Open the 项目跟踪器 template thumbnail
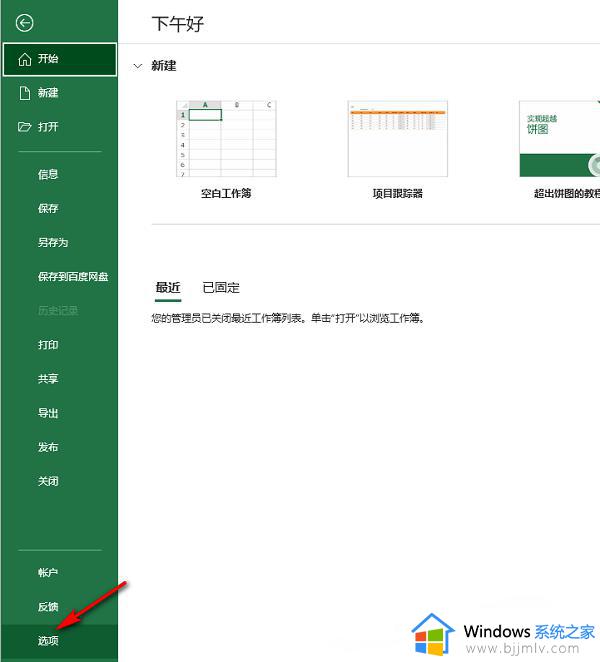Image resolution: width=600 pixels, height=662 pixels. click(x=398, y=139)
